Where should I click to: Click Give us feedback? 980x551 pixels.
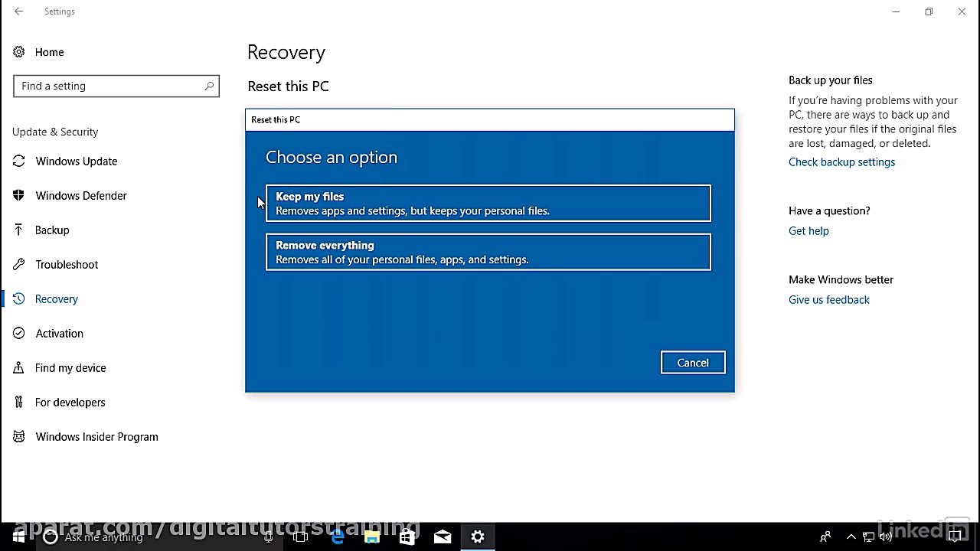pos(828,299)
